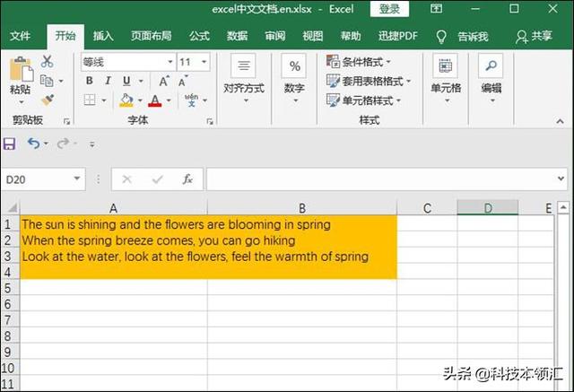574x392 pixels.
Task: Click the vertical scrollbar up arrow
Action: (x=563, y=208)
